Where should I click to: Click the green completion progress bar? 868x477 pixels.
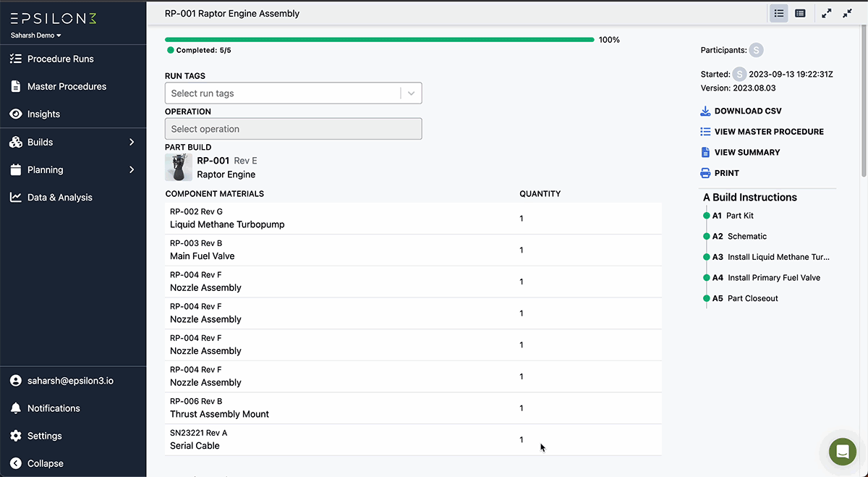[x=376, y=40]
